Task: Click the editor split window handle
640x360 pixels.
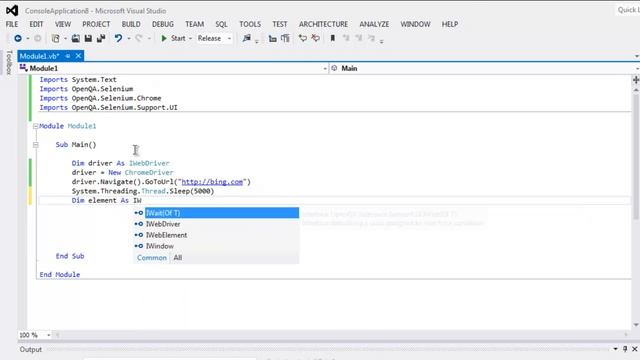Action: point(636,80)
